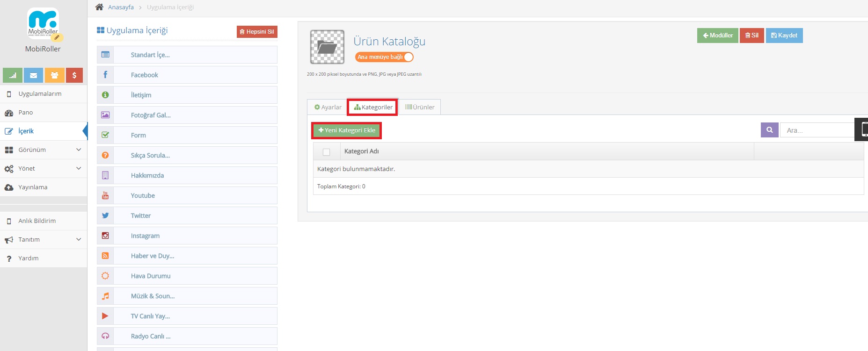The height and width of the screenshot is (351, 868).
Task: Switch to the Ayarlar tab
Action: (x=328, y=107)
